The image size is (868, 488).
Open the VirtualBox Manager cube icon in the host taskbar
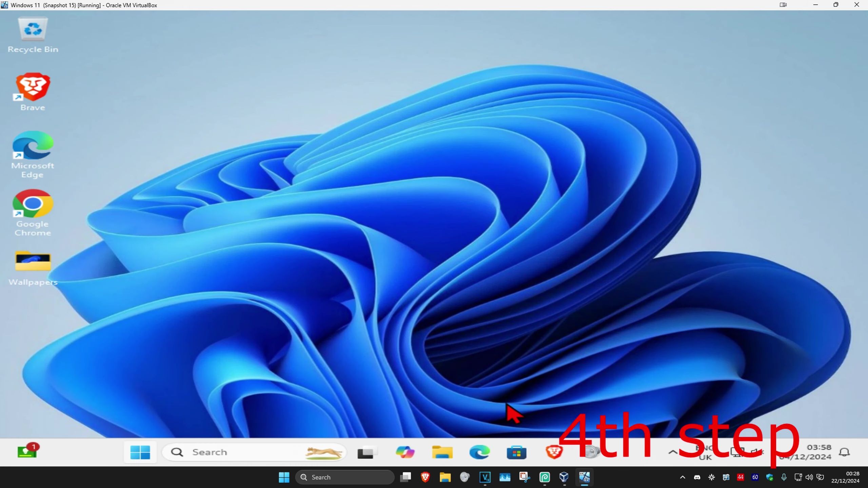564,477
